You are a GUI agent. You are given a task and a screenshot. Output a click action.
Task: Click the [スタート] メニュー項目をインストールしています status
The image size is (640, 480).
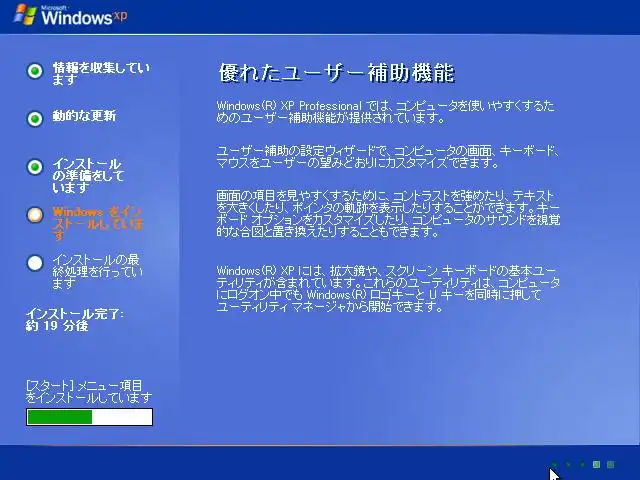pos(89,391)
